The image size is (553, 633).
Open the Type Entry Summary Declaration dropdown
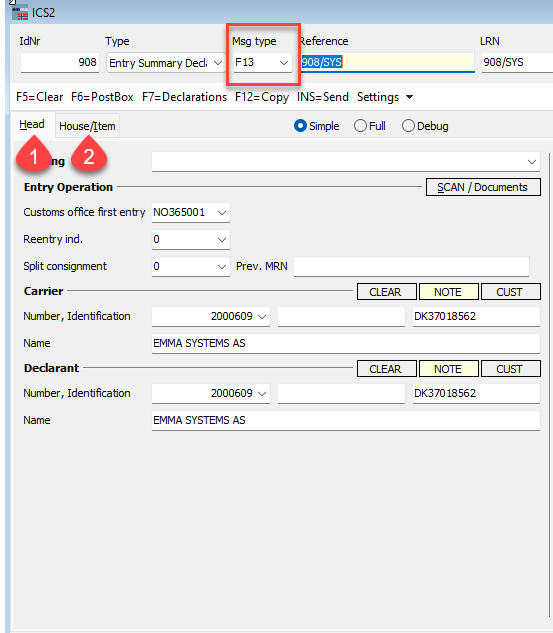(x=218, y=63)
